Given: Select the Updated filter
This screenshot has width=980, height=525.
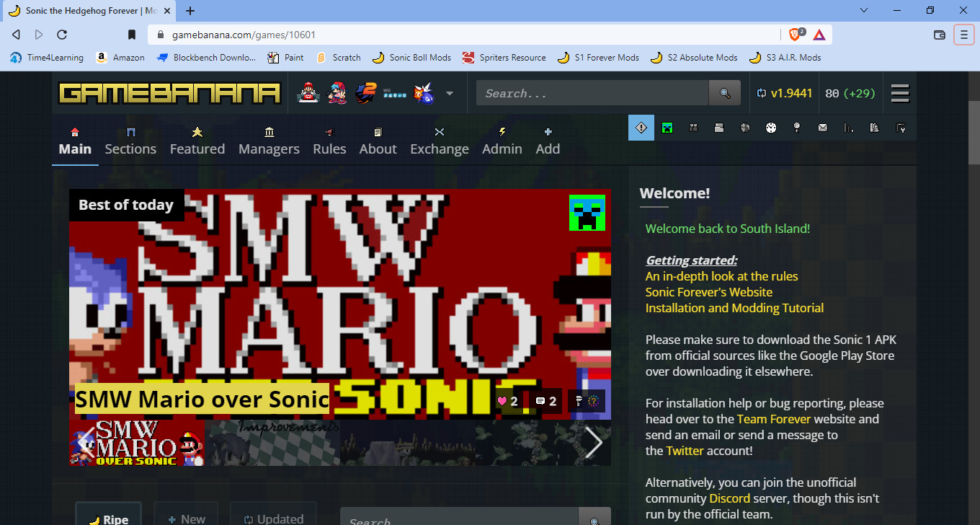Looking at the screenshot, I should click(273, 517).
